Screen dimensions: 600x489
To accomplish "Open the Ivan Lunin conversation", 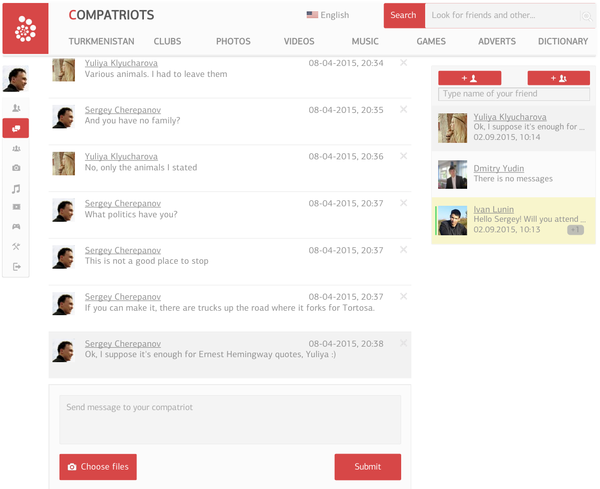I will pos(513,220).
